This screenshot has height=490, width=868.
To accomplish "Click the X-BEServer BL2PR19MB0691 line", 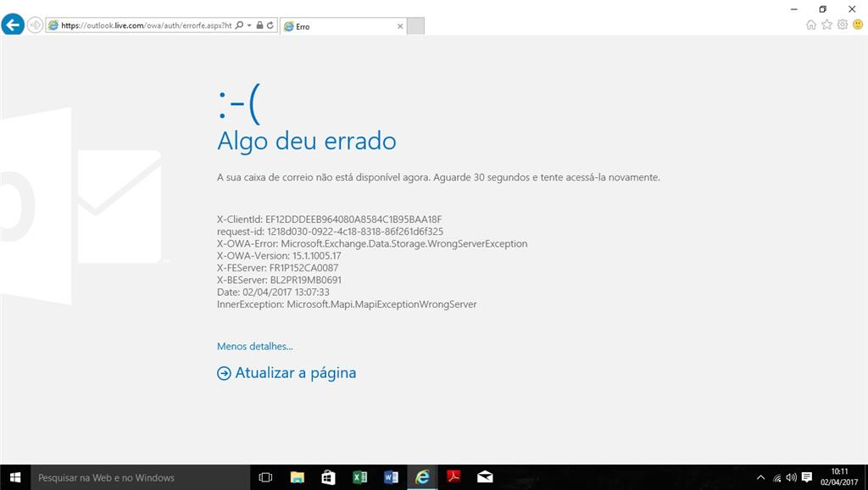I will (x=279, y=280).
